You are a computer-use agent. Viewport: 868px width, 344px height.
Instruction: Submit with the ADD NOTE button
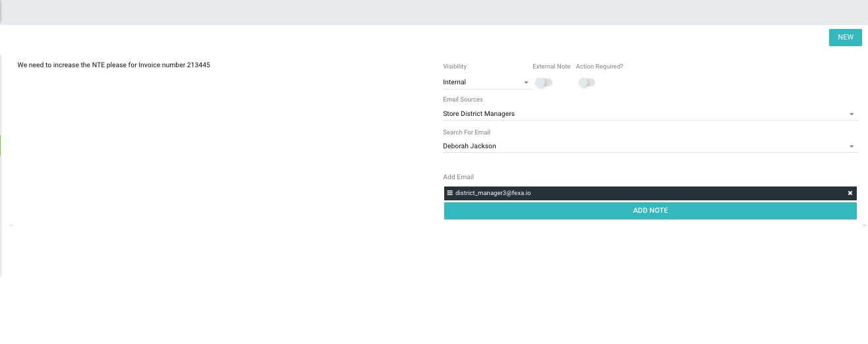click(x=650, y=211)
